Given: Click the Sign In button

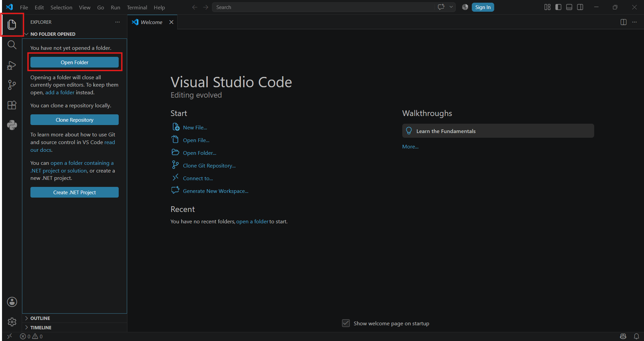Looking at the screenshot, I should (x=483, y=7).
